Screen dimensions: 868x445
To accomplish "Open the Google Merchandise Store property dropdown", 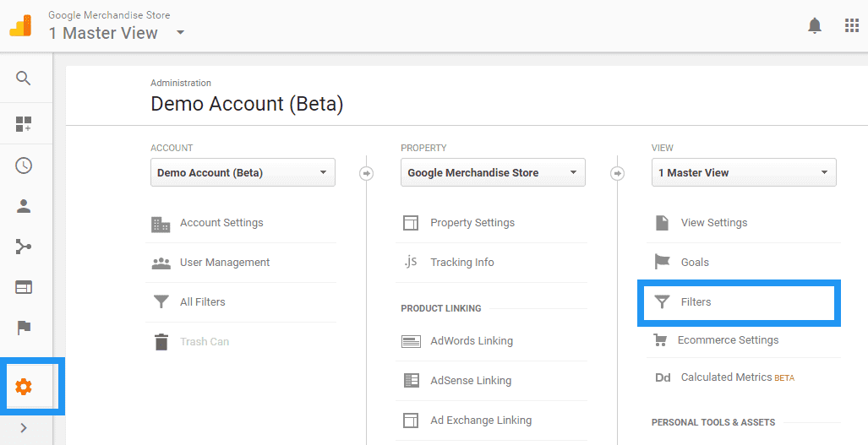I will 493,172.
